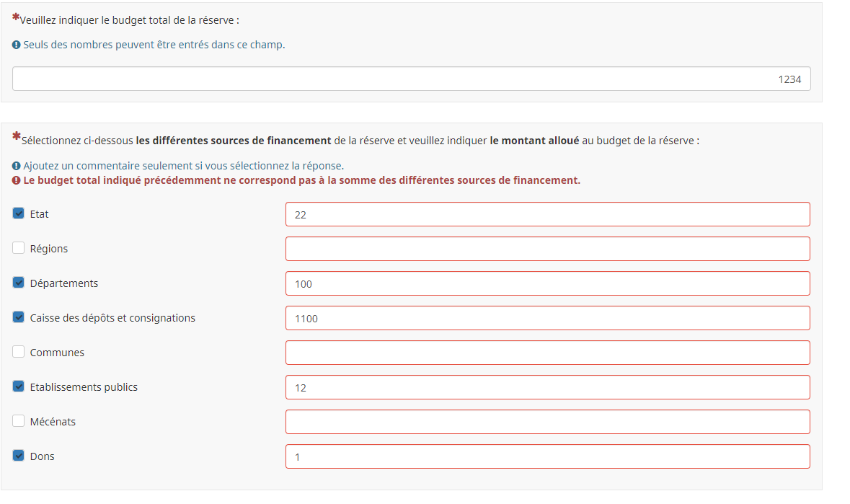The width and height of the screenshot is (850, 504).
Task: Enable the Régions checkbox
Action: (19, 248)
